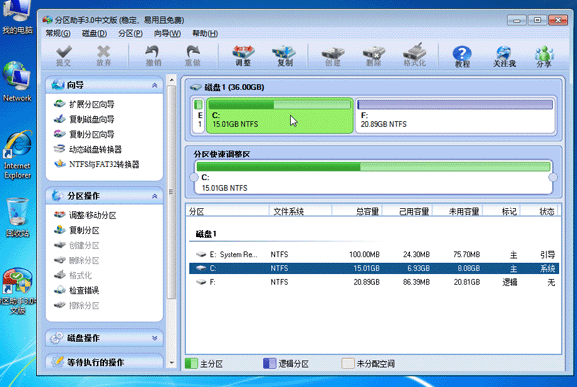Select the 复制 copy toolbar icon
The height and width of the screenshot is (387, 577).
coord(284,56)
